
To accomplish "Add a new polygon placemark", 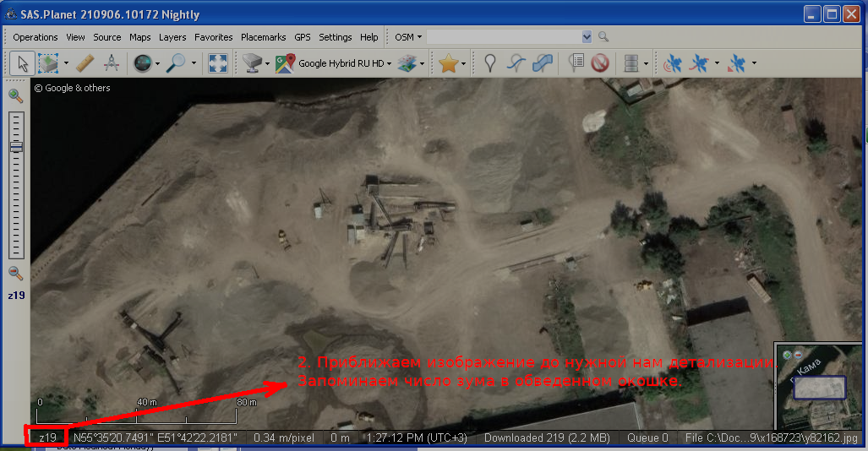I will coord(543,63).
